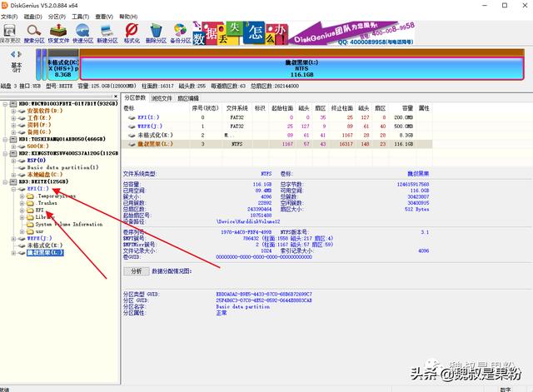533x392 pixels.
Task: Click the 文件系统 column header
Action: 237,108
